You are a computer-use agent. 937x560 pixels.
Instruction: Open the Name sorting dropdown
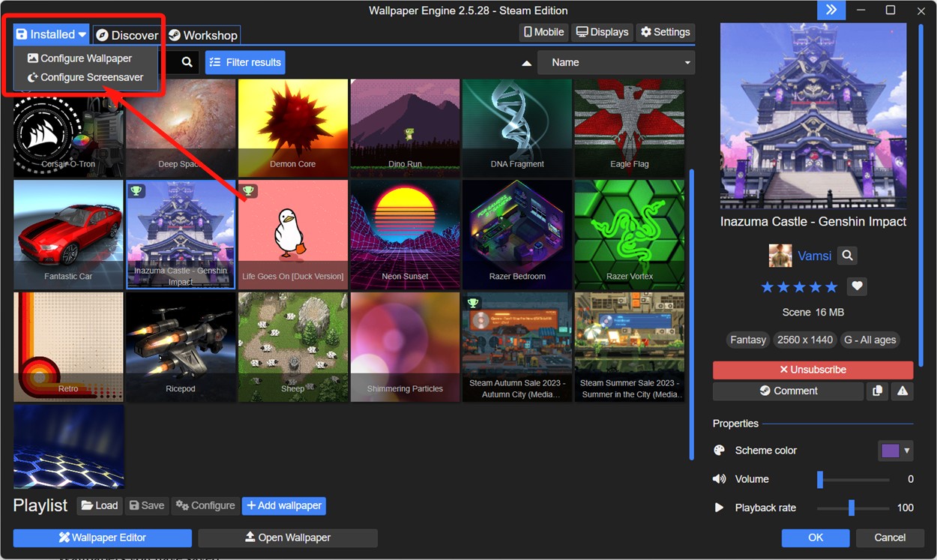click(x=615, y=62)
